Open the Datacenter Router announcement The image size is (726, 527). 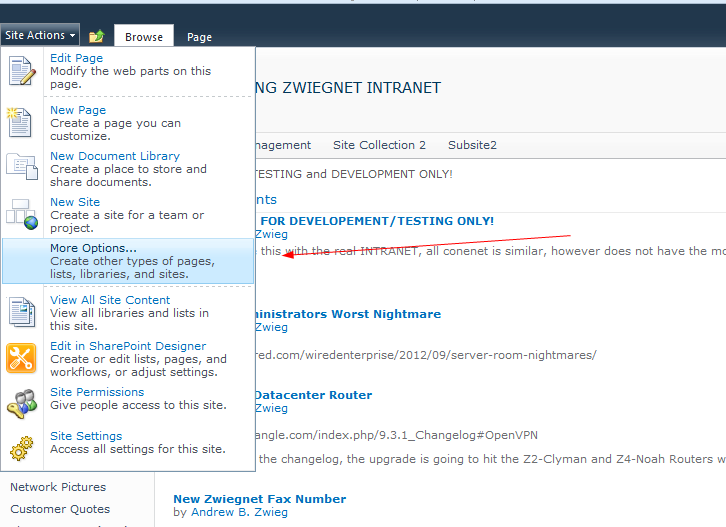coord(313,395)
